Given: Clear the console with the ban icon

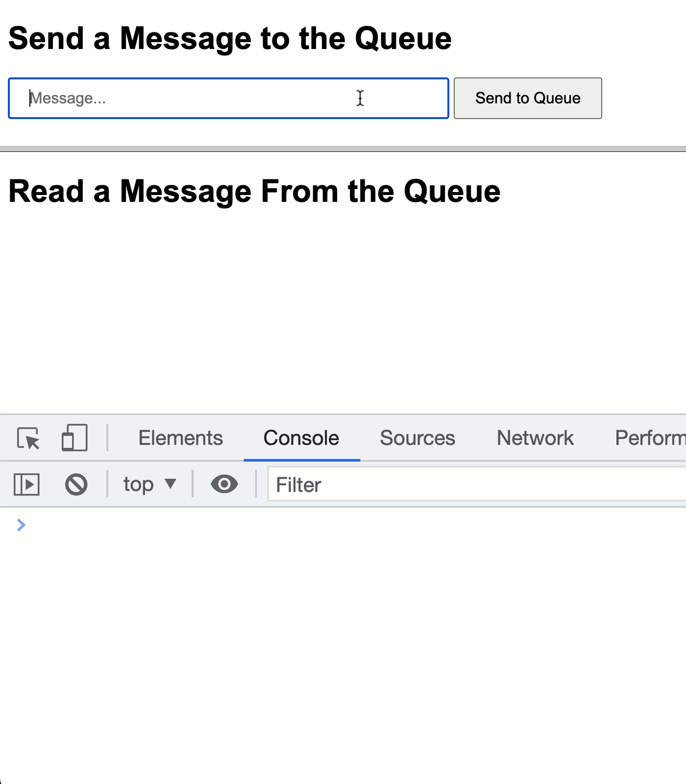Looking at the screenshot, I should pos(76,485).
